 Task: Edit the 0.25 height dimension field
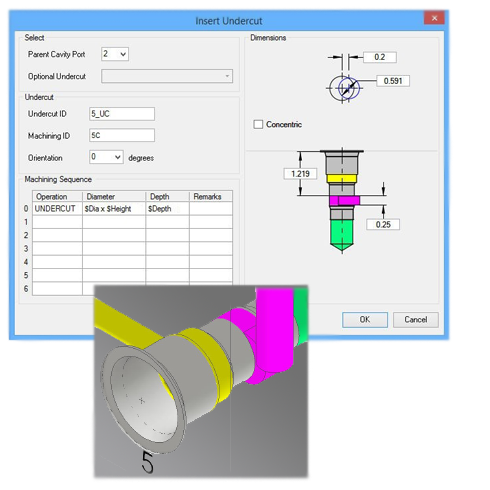383,224
